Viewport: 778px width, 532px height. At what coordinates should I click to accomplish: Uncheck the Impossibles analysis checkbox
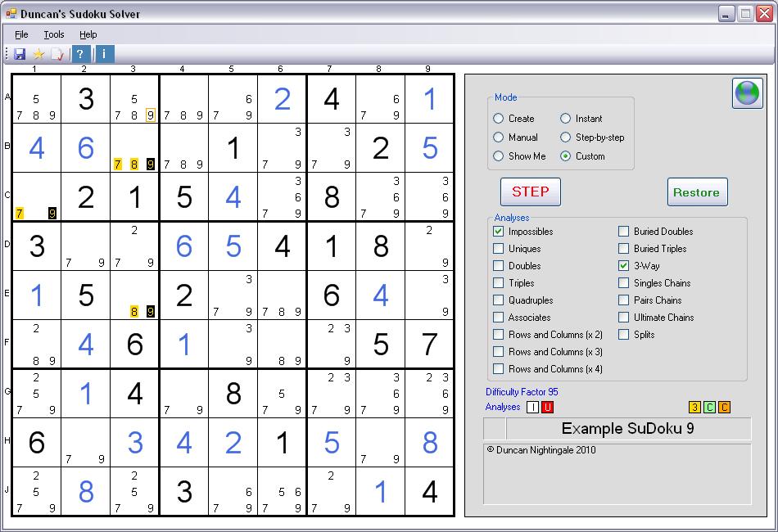coord(498,232)
